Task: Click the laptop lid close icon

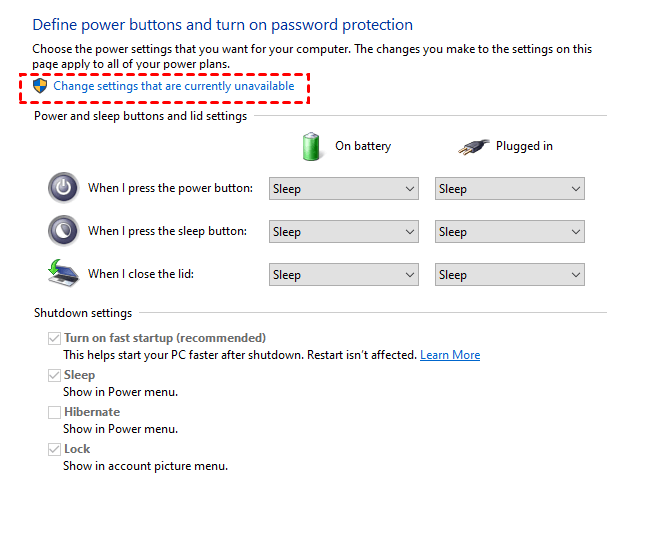Action: (63, 274)
